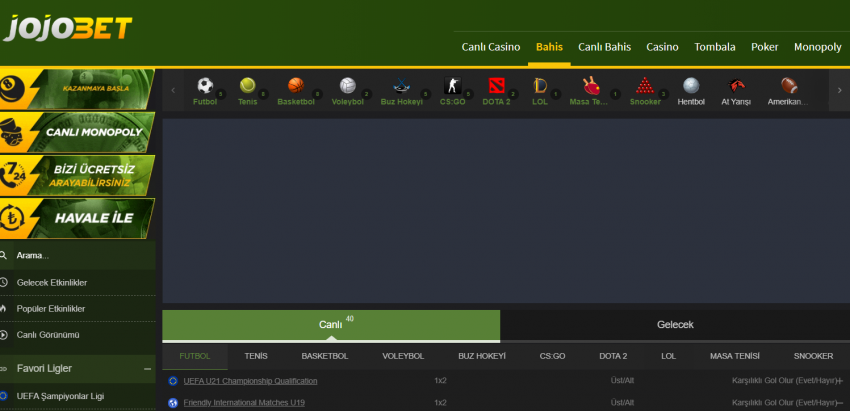Select the MASA TENİSİ sub-tab
850x411 pixels.
(x=735, y=356)
